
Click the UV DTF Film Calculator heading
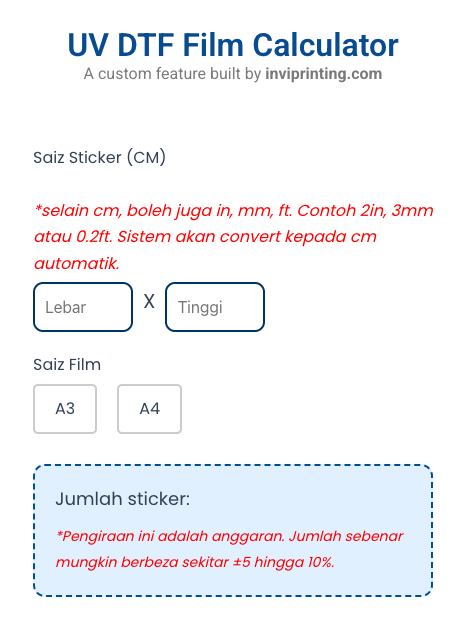(233, 45)
